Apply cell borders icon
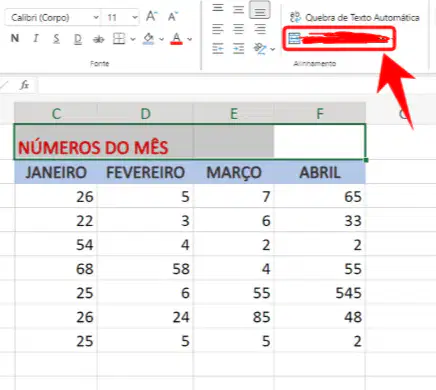This screenshot has height=390, width=436. point(119,39)
